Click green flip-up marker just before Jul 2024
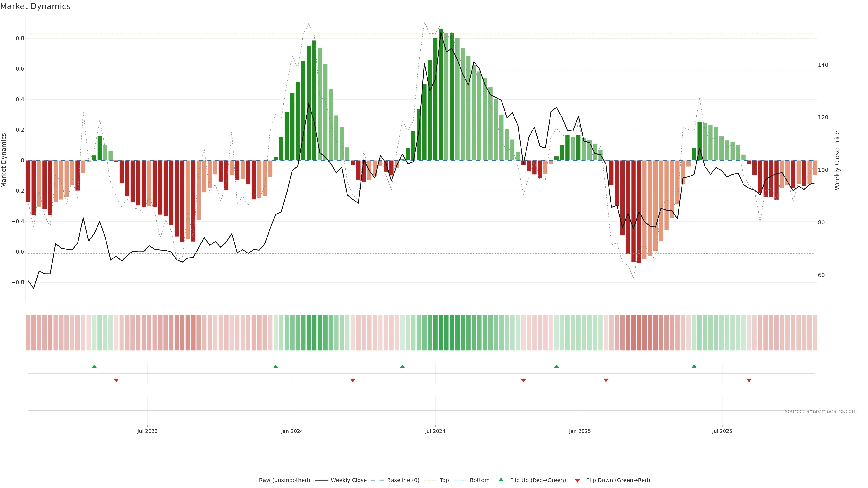 click(x=402, y=366)
